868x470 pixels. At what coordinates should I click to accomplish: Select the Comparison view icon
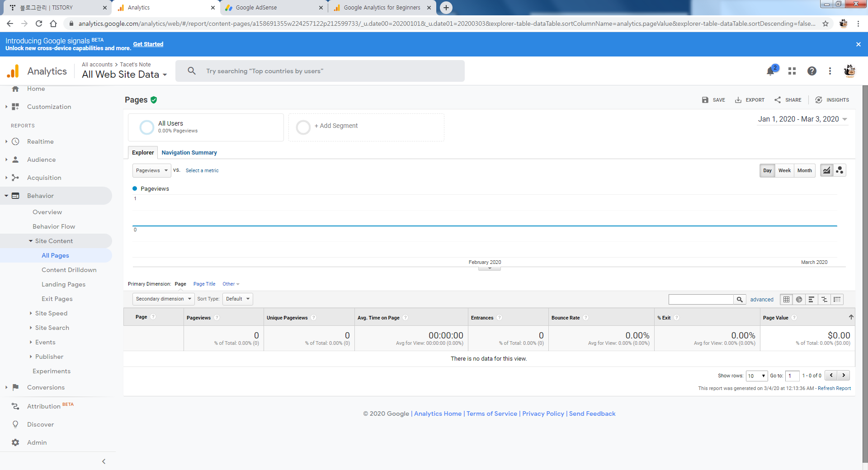(825, 299)
